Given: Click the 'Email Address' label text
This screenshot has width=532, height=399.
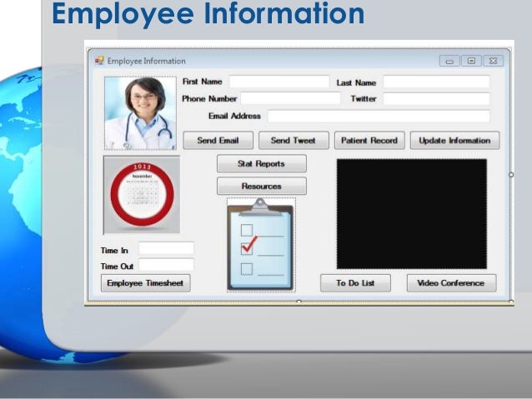Looking at the screenshot, I should pyautogui.click(x=234, y=116).
